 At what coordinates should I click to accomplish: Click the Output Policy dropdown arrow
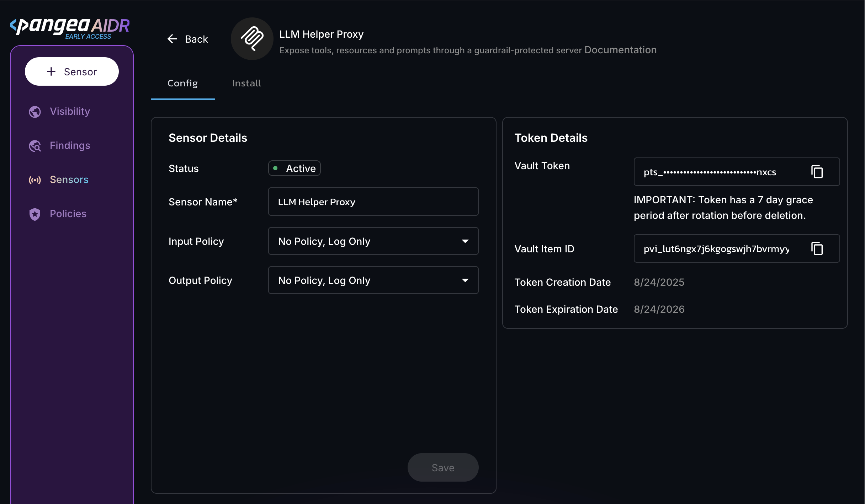pyautogui.click(x=465, y=280)
